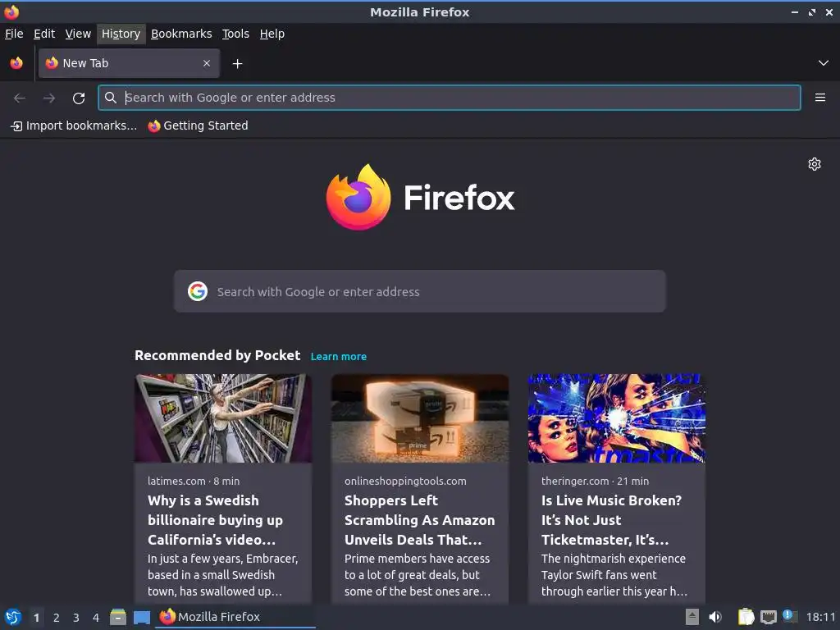This screenshot has height=630, width=840.
Task: Open the Help menu
Action: tap(272, 34)
